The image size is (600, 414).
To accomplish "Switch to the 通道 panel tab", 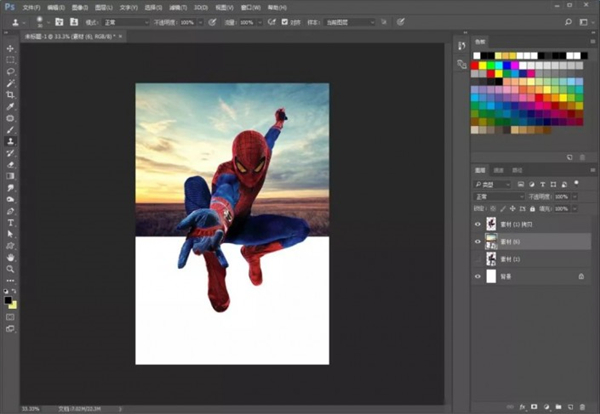I will [498, 171].
